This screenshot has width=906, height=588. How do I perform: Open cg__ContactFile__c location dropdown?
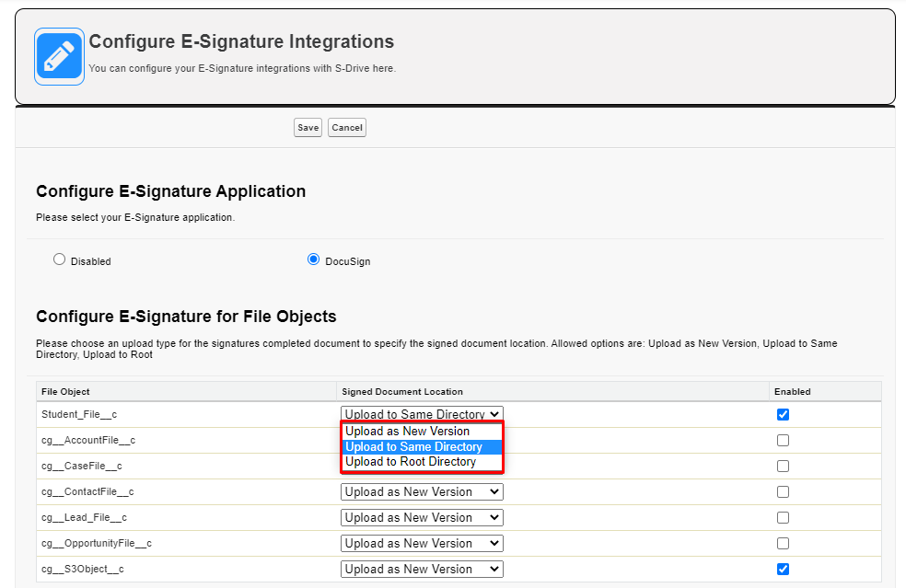click(422, 491)
